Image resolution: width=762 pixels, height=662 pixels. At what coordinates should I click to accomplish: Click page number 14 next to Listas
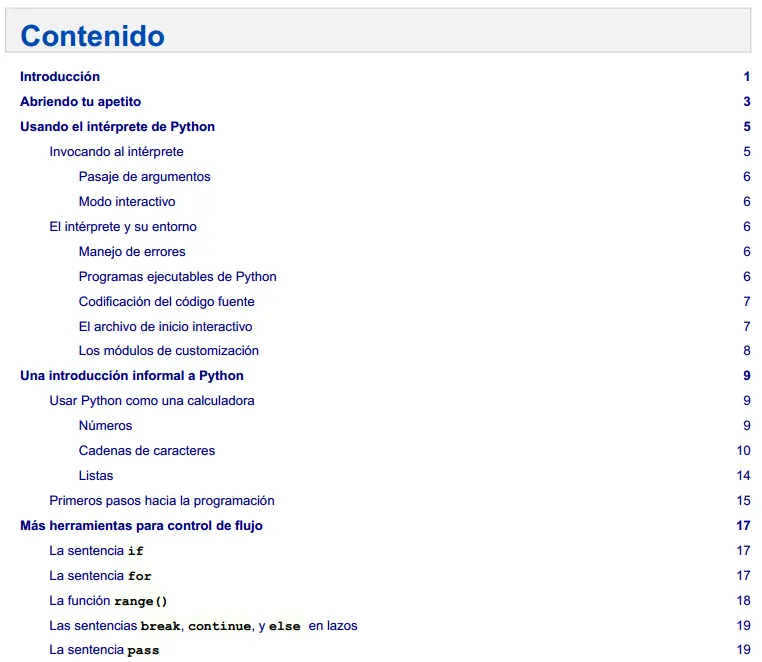pyautogui.click(x=744, y=476)
